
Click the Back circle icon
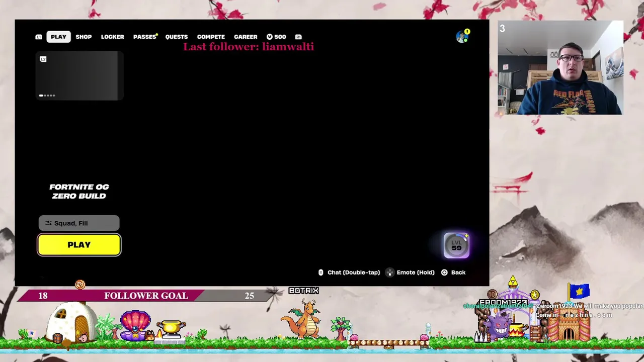coord(444,273)
